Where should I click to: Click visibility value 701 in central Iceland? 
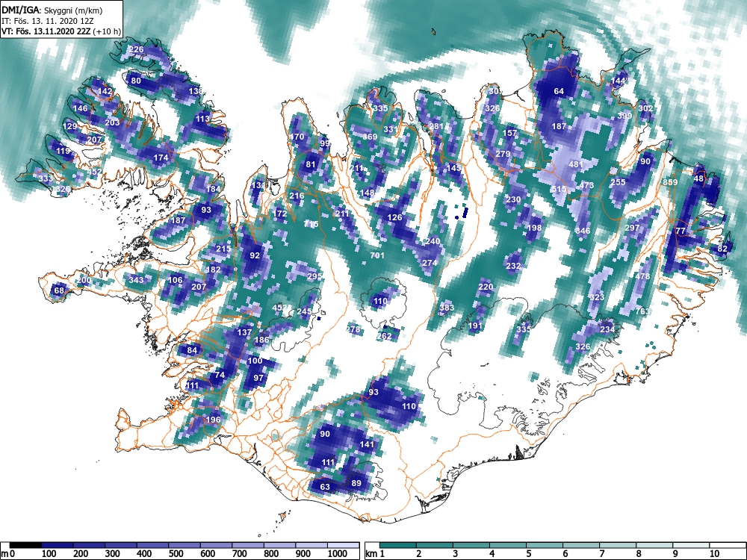(376, 255)
